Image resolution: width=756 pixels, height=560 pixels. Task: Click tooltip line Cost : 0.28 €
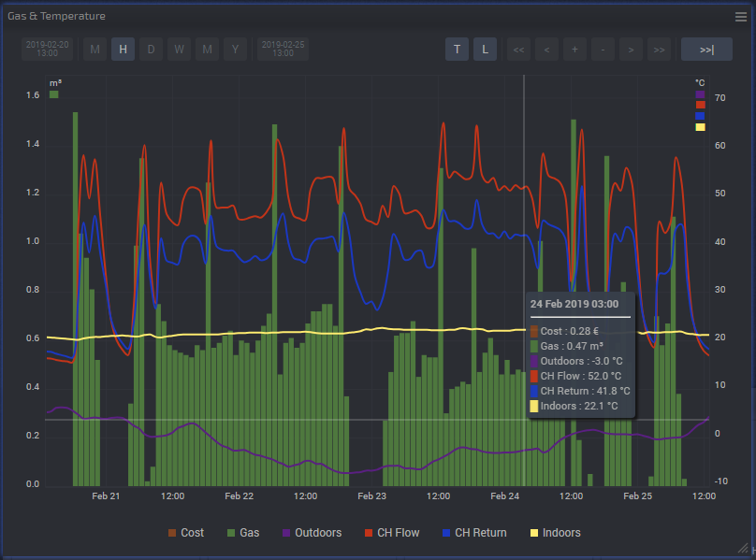pyautogui.click(x=564, y=331)
